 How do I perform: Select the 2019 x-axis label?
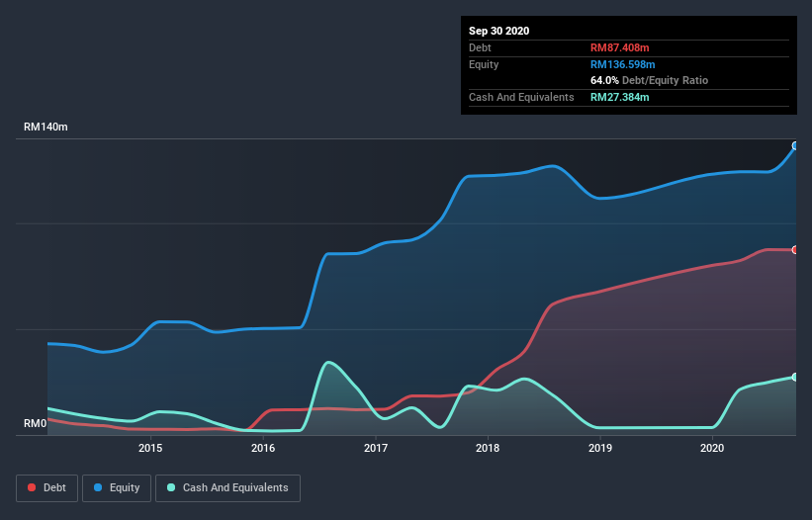point(600,448)
